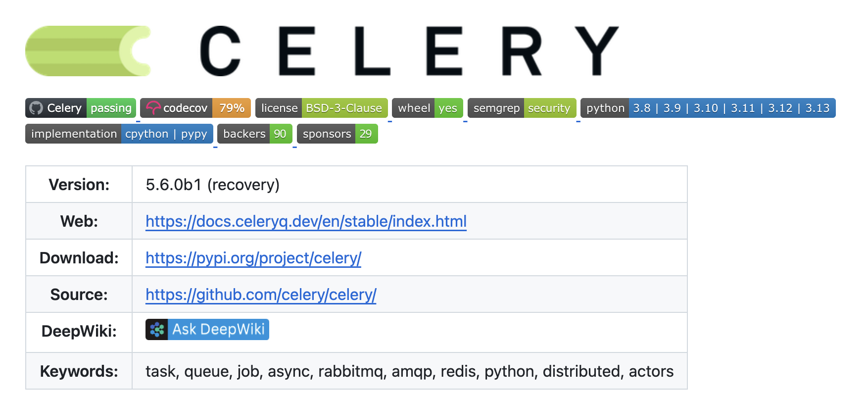Viewport: 868px width, 400px height.
Task: Click the Ask DeepWiki badge
Action: click(207, 329)
